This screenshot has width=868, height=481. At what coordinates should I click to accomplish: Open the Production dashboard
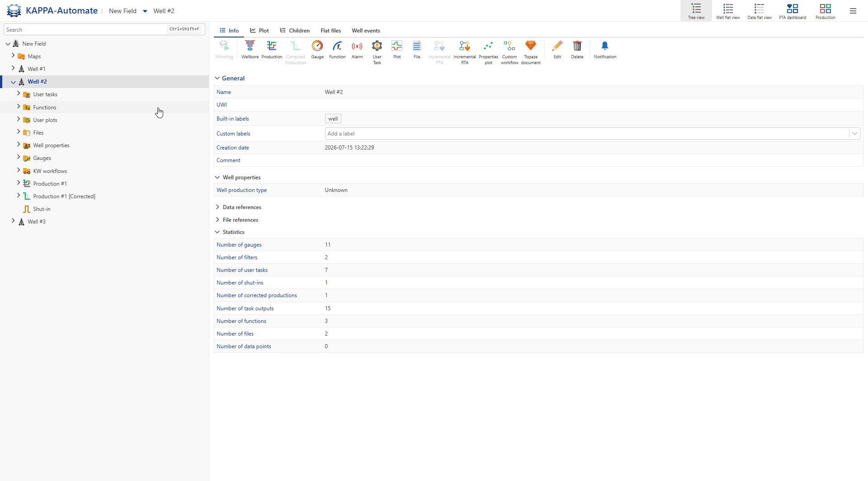[x=826, y=11]
